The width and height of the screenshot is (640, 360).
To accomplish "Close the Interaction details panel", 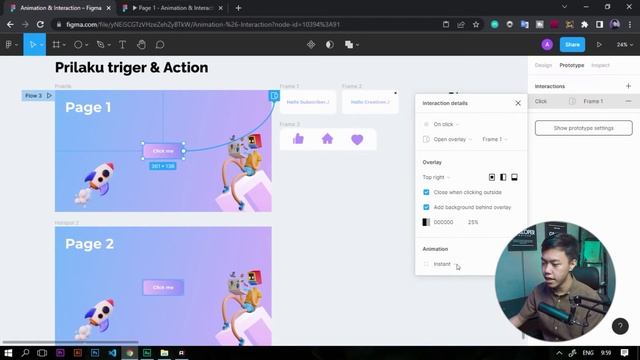I will click(x=518, y=103).
